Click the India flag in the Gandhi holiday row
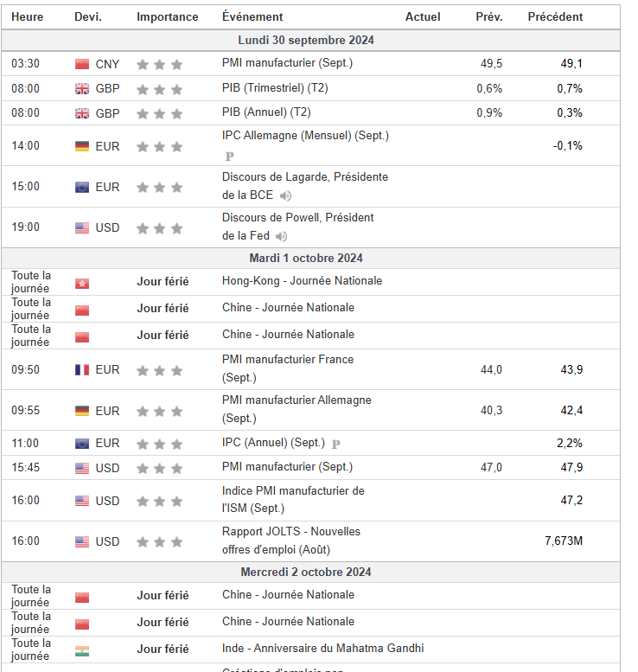 click(x=82, y=650)
